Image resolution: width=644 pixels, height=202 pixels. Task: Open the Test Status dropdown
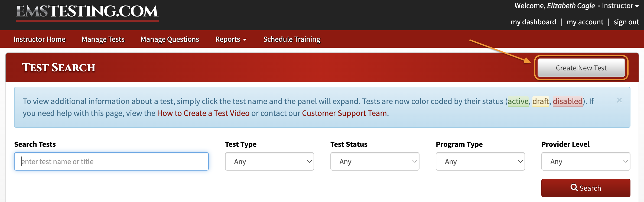375,161
